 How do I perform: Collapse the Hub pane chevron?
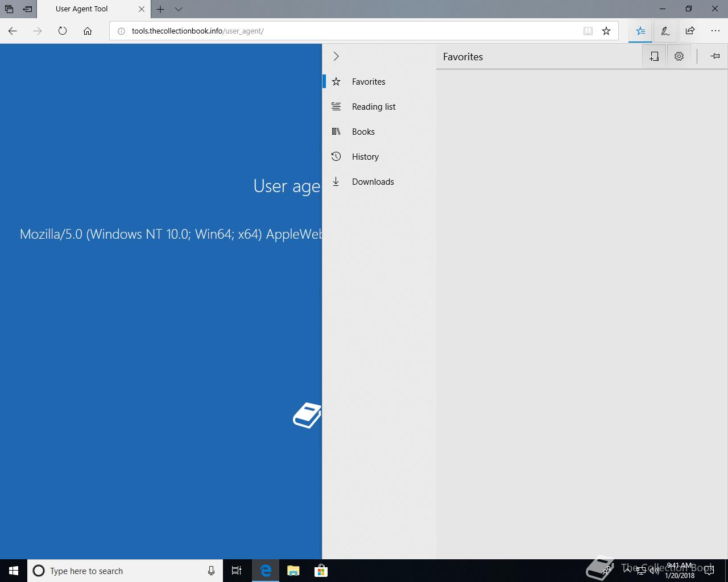336,56
